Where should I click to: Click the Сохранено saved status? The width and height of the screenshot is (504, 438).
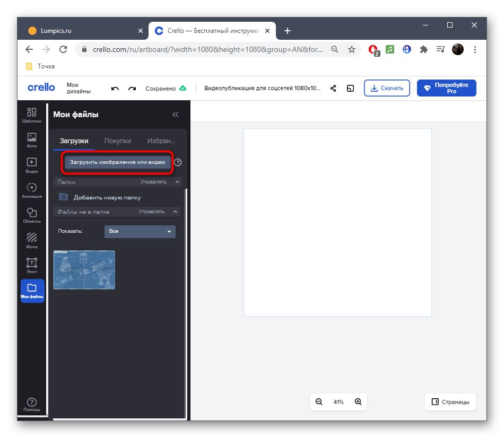[166, 89]
